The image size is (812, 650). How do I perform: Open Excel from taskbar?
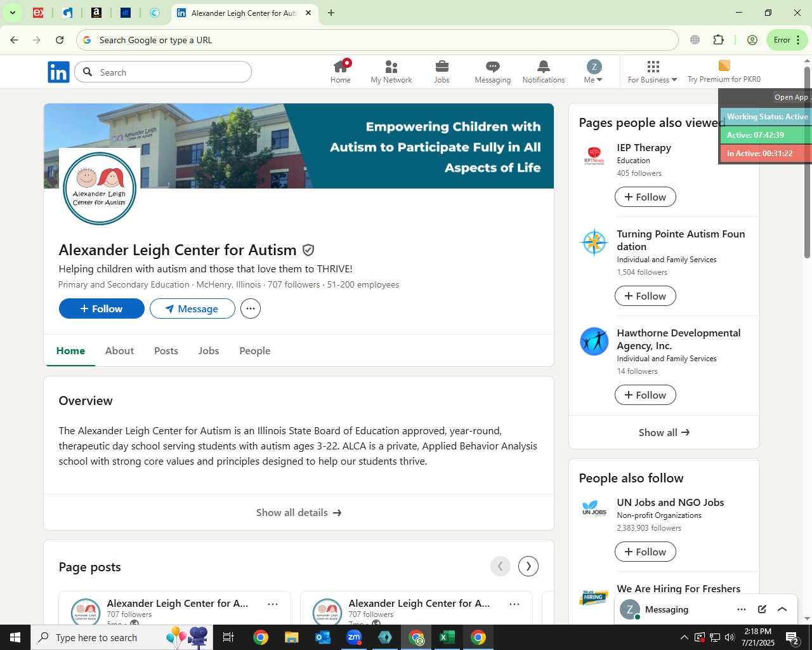pos(447,637)
